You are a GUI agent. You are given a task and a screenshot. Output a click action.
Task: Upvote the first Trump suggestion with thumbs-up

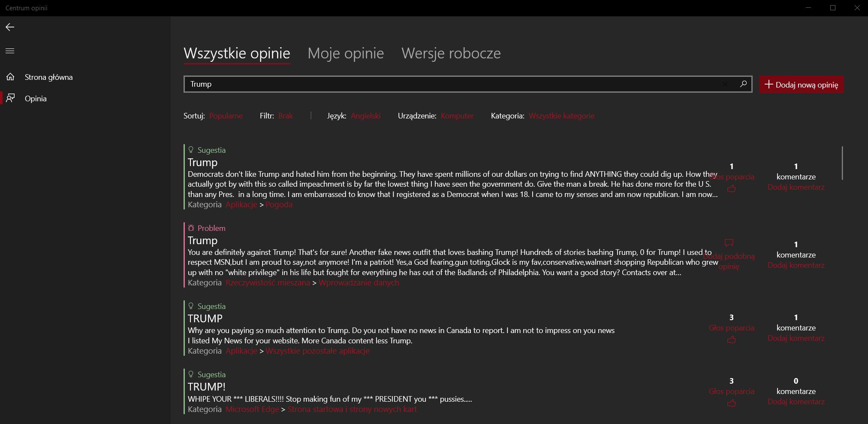732,188
